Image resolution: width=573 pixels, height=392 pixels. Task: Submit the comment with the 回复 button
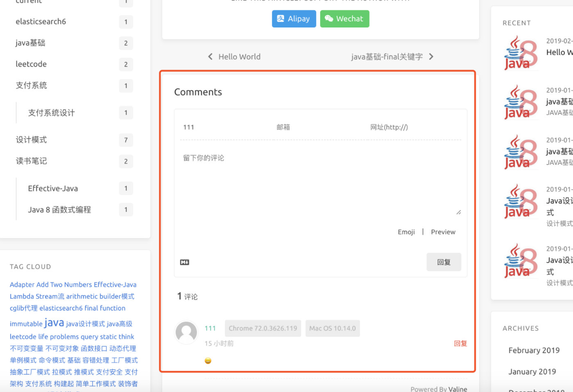tap(444, 262)
